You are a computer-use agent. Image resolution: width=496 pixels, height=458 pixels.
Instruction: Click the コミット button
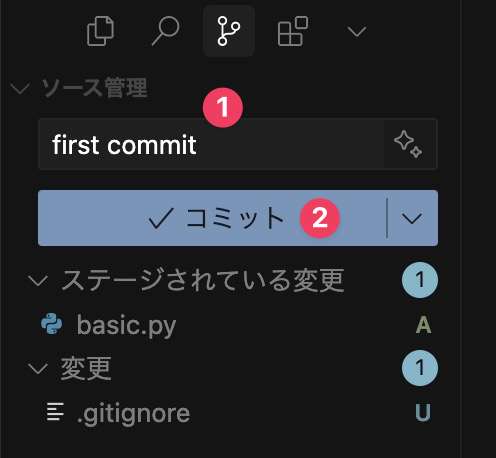click(x=212, y=218)
